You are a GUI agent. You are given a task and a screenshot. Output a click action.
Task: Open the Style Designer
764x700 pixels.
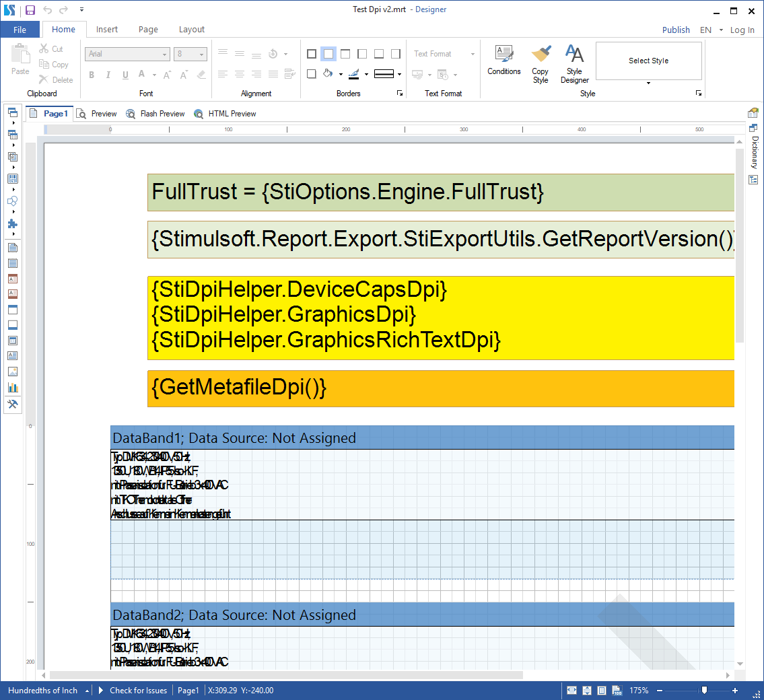574,65
